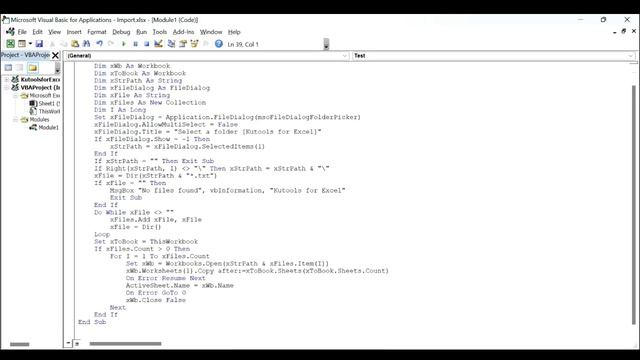Run the macro with the green play icon
This screenshot has width=640, height=360.
(x=124, y=44)
